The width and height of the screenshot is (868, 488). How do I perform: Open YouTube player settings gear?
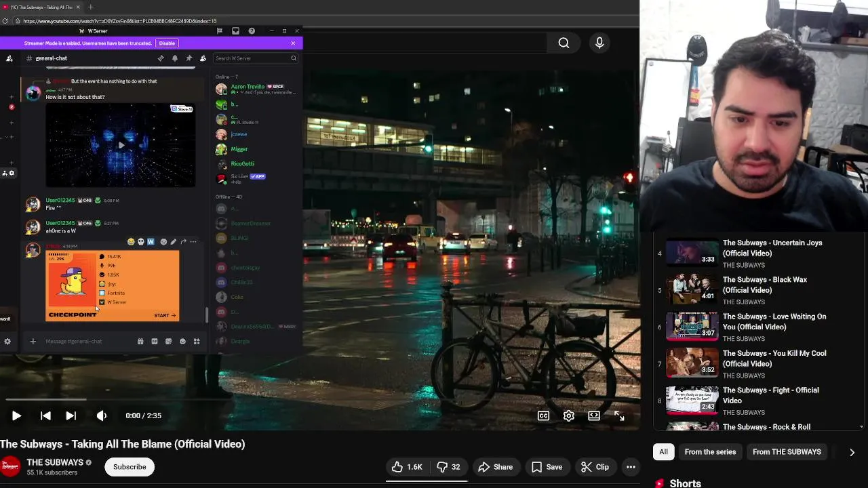click(x=568, y=415)
